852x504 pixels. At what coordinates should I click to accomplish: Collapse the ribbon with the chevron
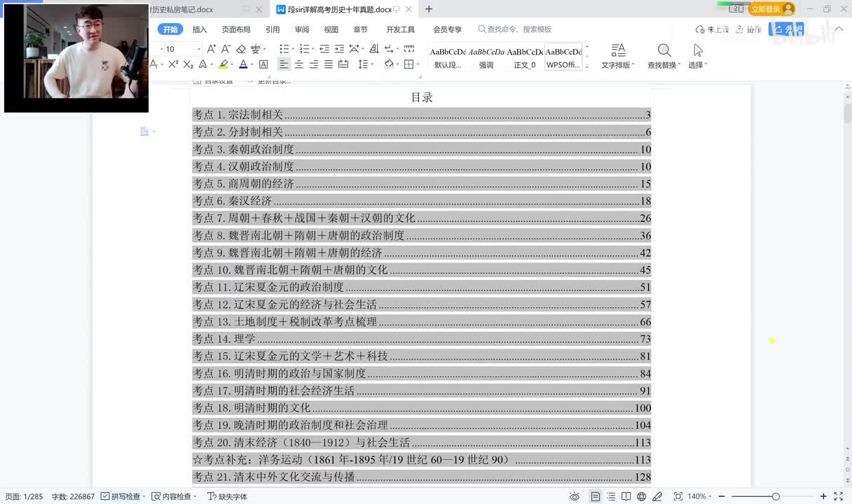839,29
